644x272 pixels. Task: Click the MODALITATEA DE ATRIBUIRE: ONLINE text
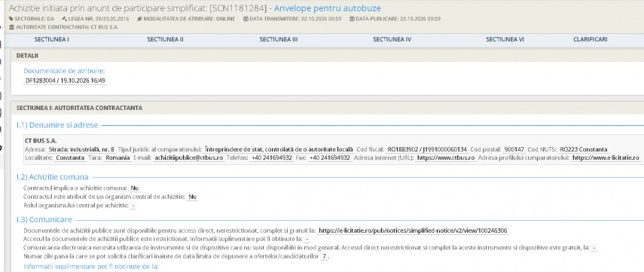(189, 19)
